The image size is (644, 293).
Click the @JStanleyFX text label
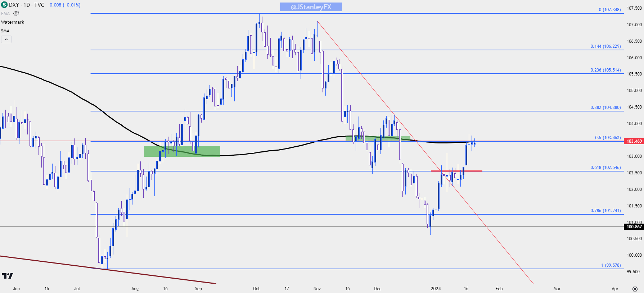click(x=311, y=7)
